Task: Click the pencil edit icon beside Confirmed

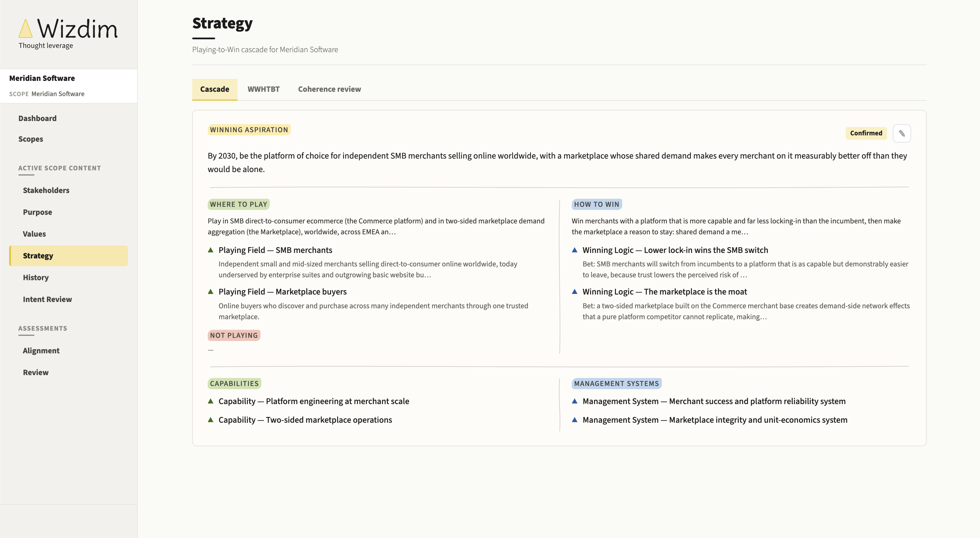Action: click(x=901, y=133)
